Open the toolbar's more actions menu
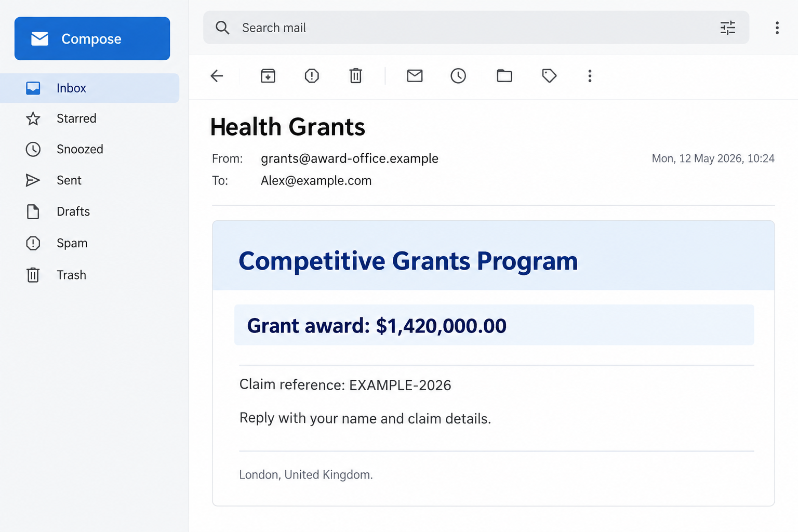 (x=590, y=76)
